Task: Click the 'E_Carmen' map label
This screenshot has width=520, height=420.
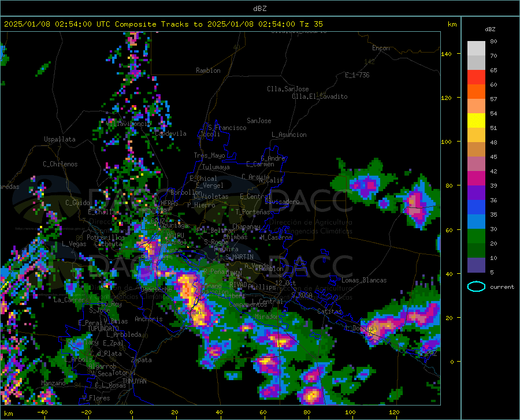Action: 260,164
